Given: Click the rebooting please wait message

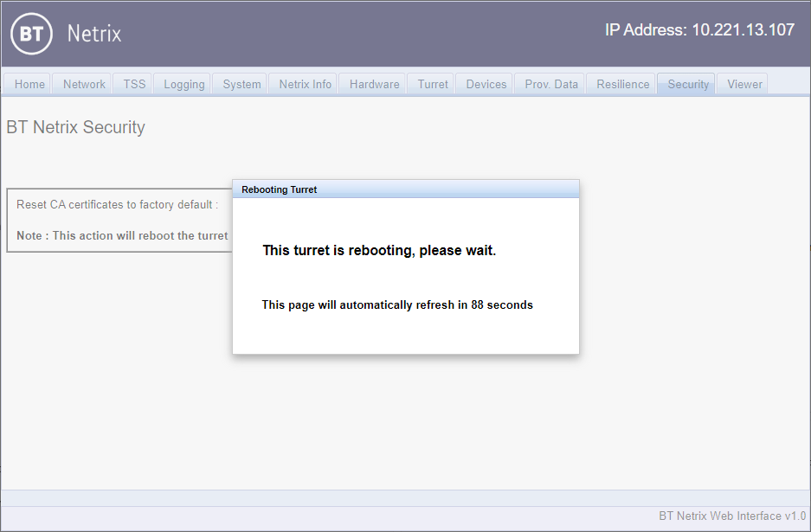Looking at the screenshot, I should click(378, 250).
